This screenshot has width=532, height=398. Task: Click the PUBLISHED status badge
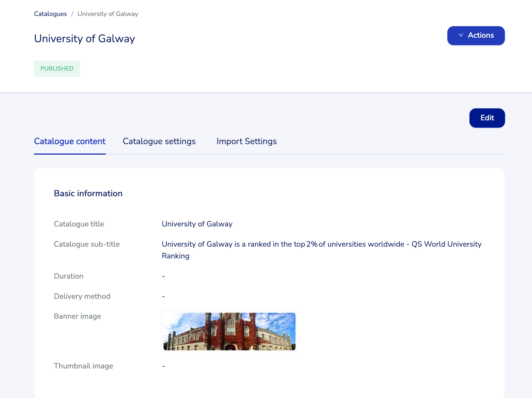coord(57,69)
